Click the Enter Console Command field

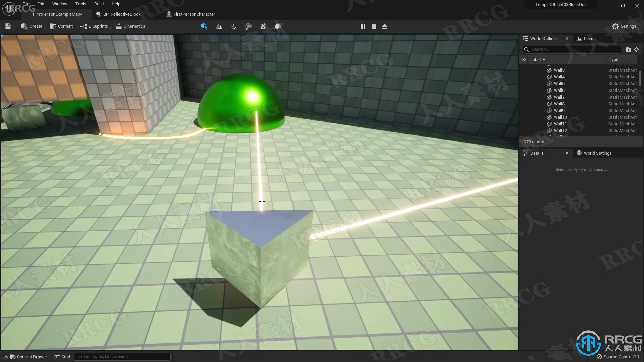coord(122,356)
